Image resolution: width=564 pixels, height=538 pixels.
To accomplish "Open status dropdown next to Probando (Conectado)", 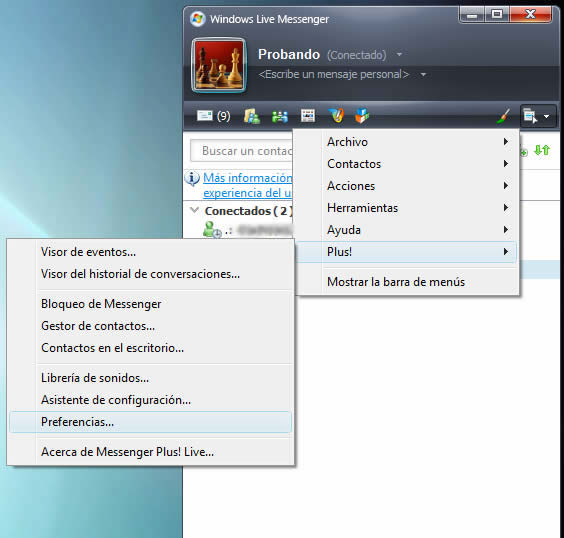I will [x=399, y=55].
